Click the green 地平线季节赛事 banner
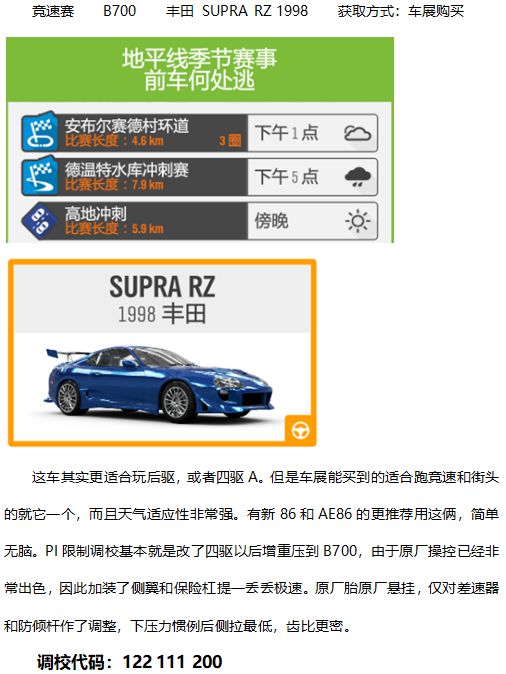The height and width of the screenshot is (674, 506). (199, 70)
